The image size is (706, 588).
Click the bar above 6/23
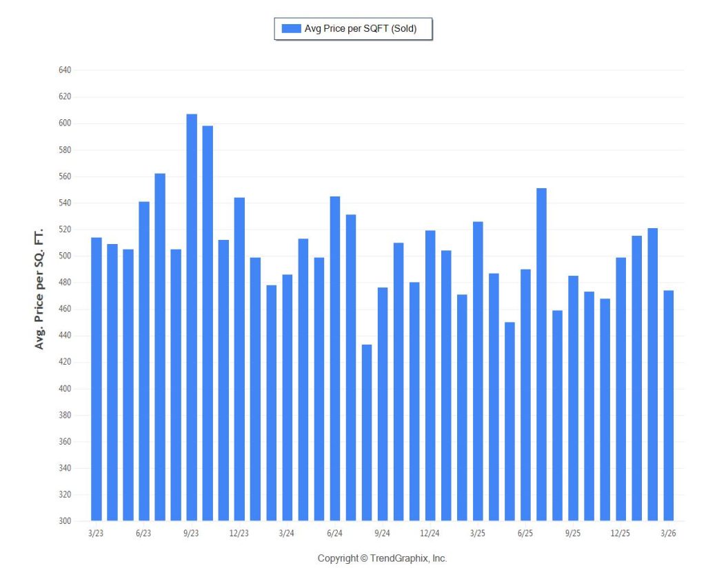coord(144,361)
